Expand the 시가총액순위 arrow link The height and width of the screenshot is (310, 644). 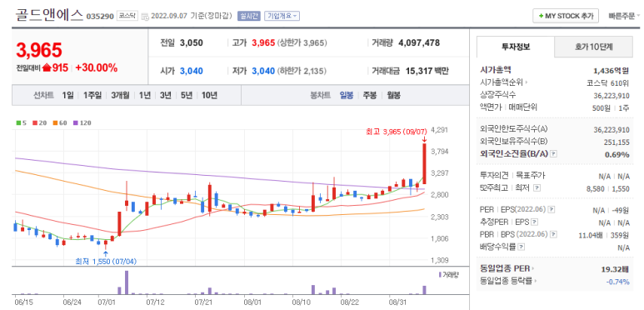tap(527, 82)
